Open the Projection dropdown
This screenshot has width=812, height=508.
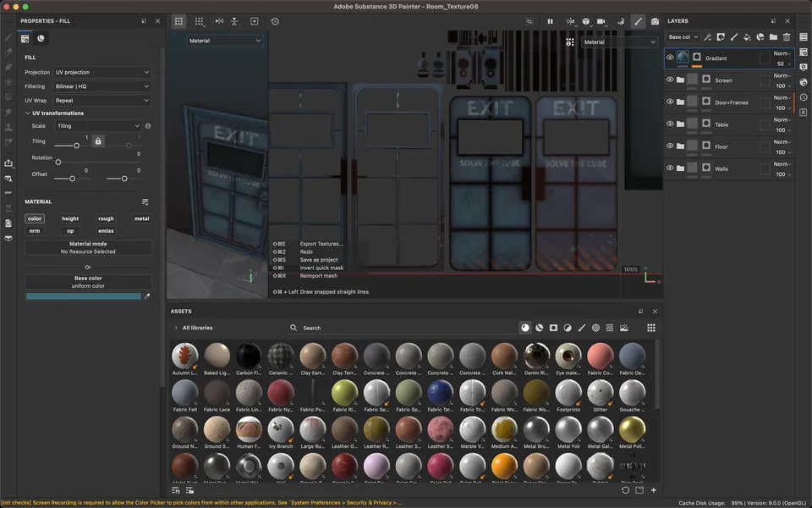pos(102,72)
